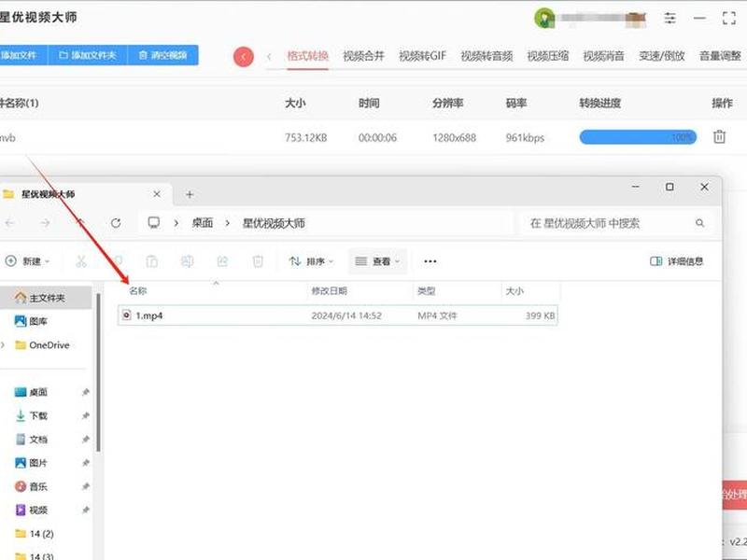Click the Explorer forward arrow
This screenshot has height=560, width=747.
coord(45,223)
